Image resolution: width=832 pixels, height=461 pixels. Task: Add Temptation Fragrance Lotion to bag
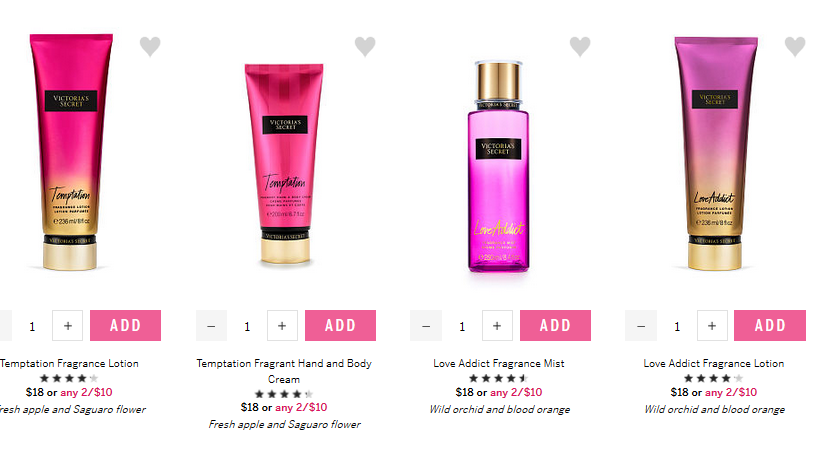pos(125,326)
